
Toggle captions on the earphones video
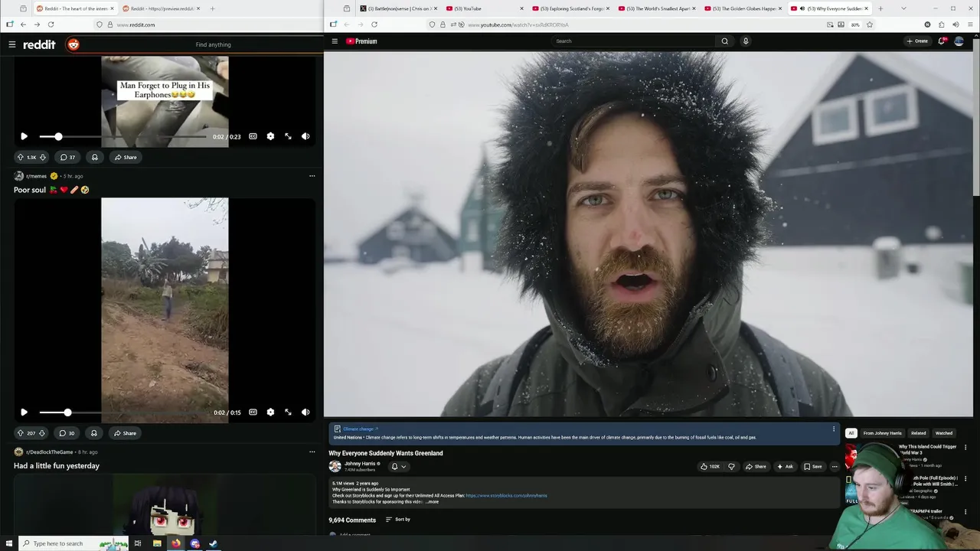(x=253, y=136)
